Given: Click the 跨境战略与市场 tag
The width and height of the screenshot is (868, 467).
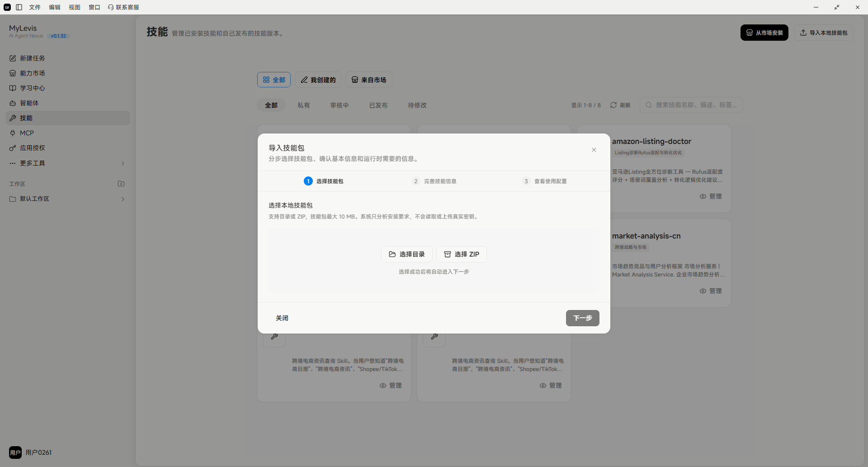Looking at the screenshot, I should [x=631, y=248].
